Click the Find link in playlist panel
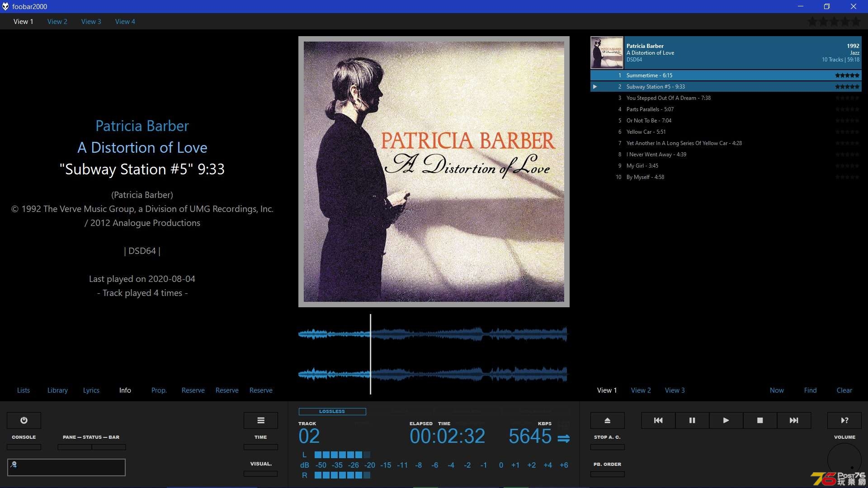Image resolution: width=868 pixels, height=488 pixels. 811,390
